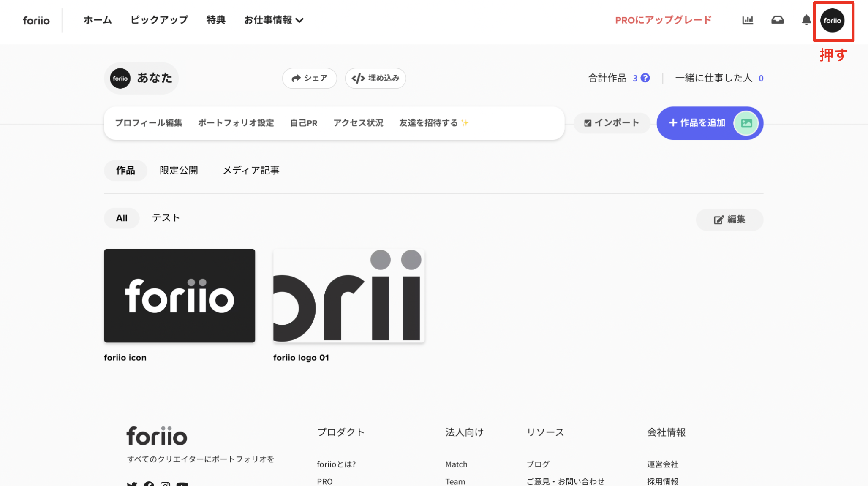The width and height of the screenshot is (868, 486).
Task: Expand the お仕事情報 dropdown menu
Action: click(x=274, y=20)
